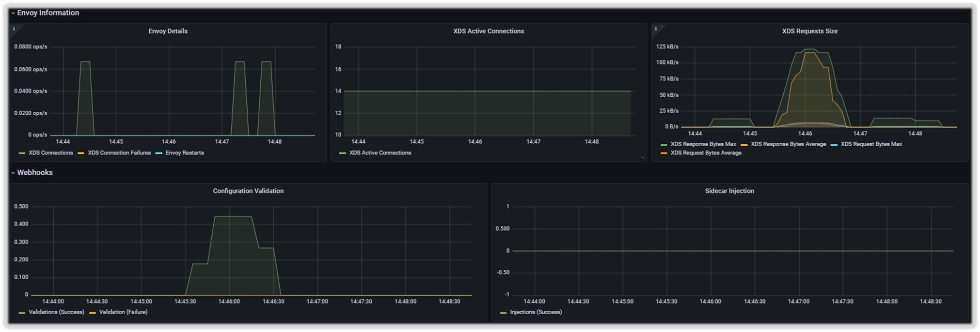Image resolution: width=980 pixels, height=332 pixels.
Task: Open the Sidecar Injection panel title menu
Action: [729, 191]
